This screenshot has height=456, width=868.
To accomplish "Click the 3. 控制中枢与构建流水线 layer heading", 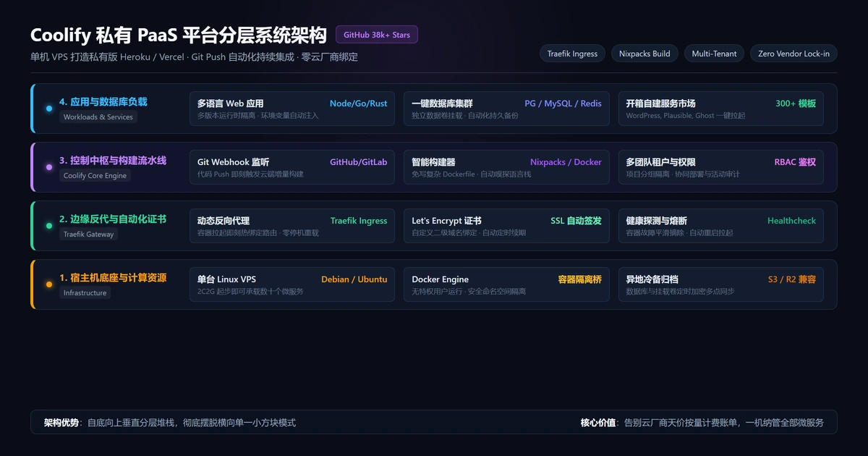I will [x=113, y=161].
